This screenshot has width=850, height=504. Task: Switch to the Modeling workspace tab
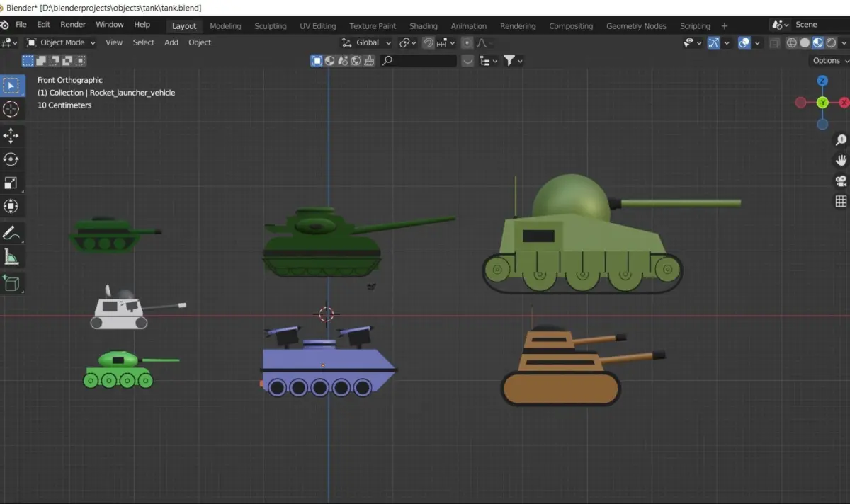pos(225,26)
